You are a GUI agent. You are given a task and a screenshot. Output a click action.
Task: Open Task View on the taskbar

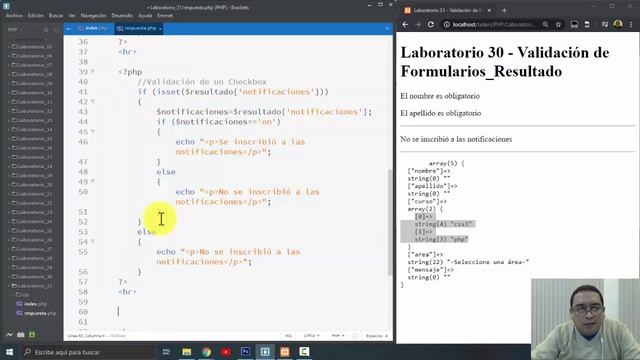click(166, 352)
